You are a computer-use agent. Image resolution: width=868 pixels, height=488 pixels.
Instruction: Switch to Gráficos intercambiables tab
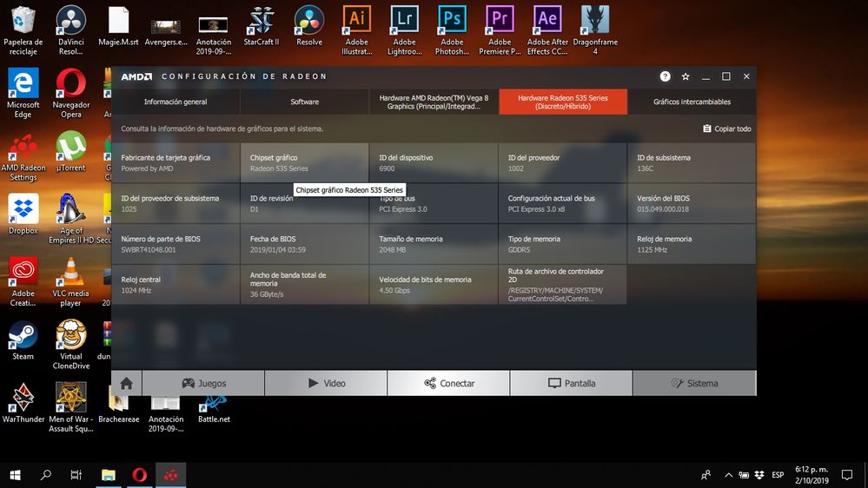(692, 102)
